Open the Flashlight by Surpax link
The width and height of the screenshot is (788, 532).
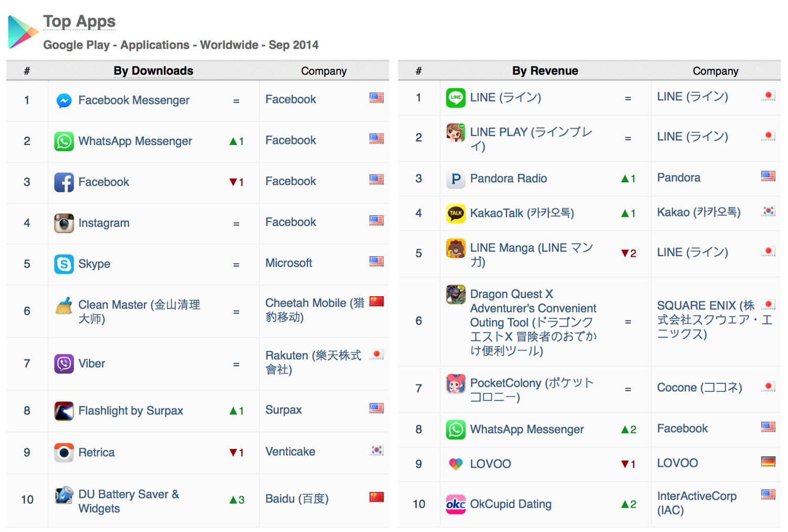tap(131, 411)
